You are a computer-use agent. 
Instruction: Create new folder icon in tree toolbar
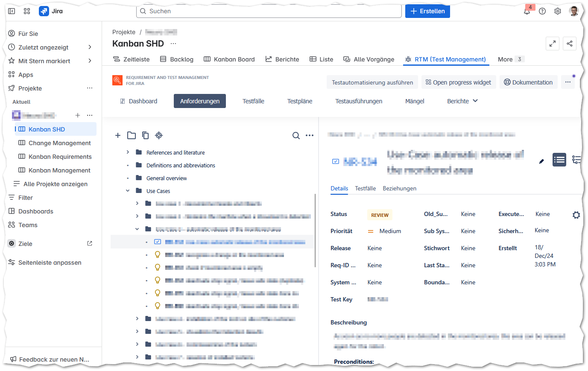tap(132, 135)
